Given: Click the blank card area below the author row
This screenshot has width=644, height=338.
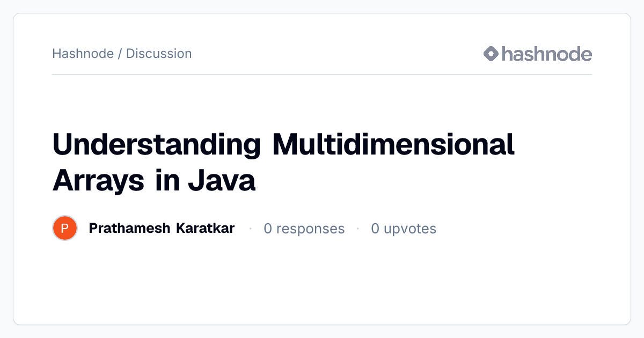Looking at the screenshot, I should click(x=322, y=282).
